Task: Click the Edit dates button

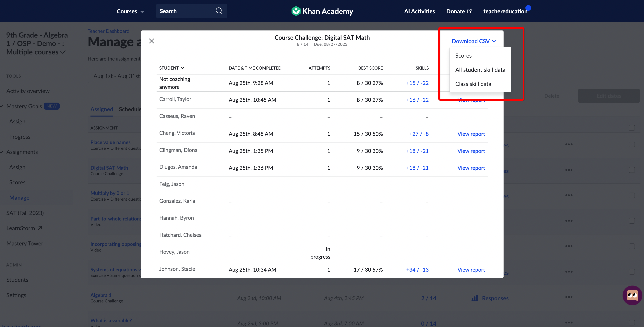Action: (x=609, y=96)
